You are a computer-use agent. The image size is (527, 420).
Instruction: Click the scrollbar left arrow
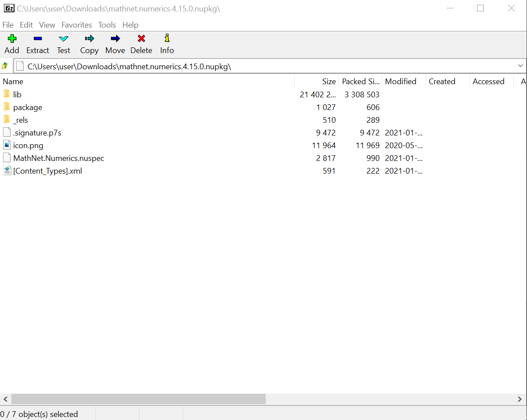(x=5, y=399)
